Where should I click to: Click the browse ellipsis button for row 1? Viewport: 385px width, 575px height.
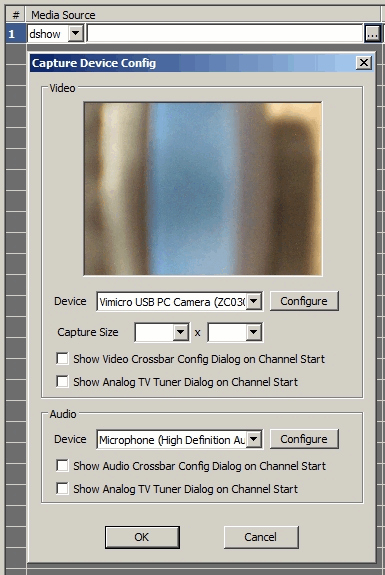tap(373, 34)
